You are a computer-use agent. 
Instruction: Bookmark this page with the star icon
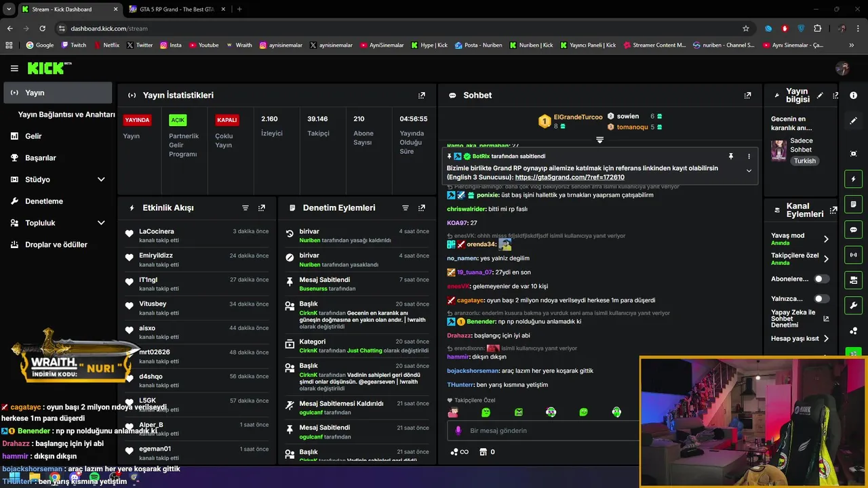[746, 28]
